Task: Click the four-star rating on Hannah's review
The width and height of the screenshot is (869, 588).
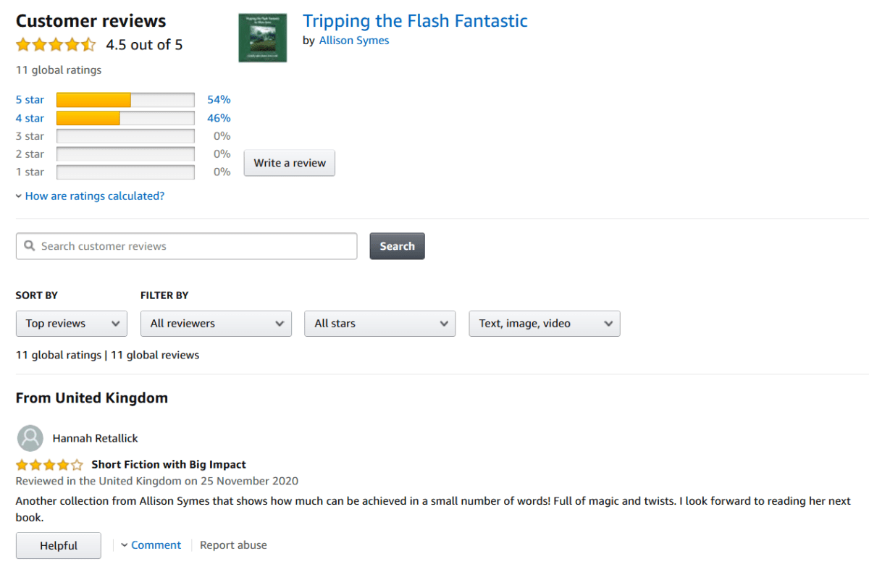Action: (49, 465)
